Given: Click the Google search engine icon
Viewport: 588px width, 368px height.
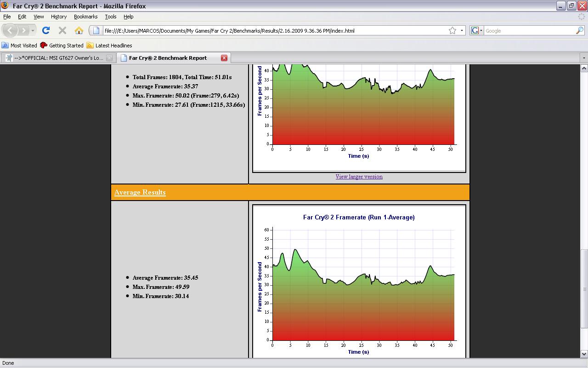Looking at the screenshot, I should 475,31.
